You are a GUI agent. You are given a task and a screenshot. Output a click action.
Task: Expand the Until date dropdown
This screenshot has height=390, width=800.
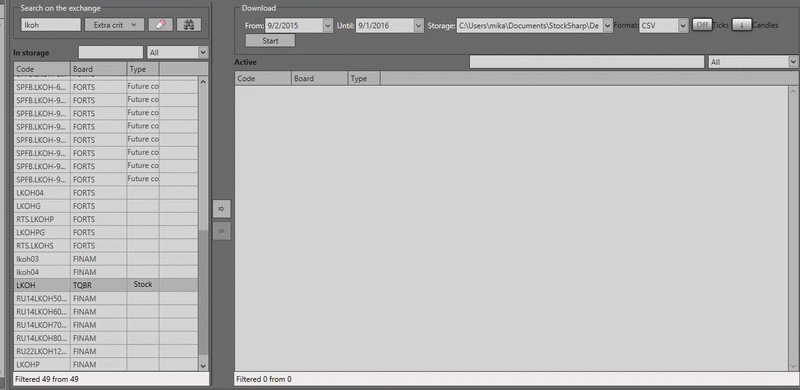[x=418, y=25]
